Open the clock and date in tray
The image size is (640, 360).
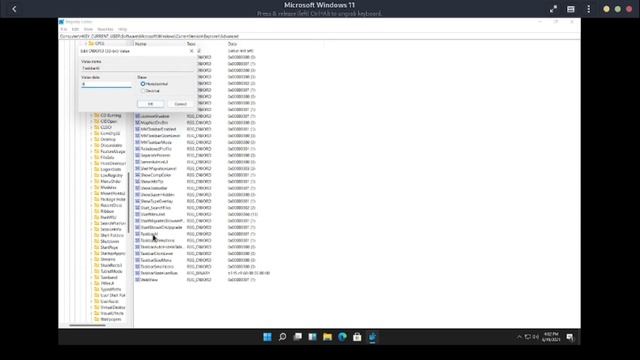tap(550, 337)
